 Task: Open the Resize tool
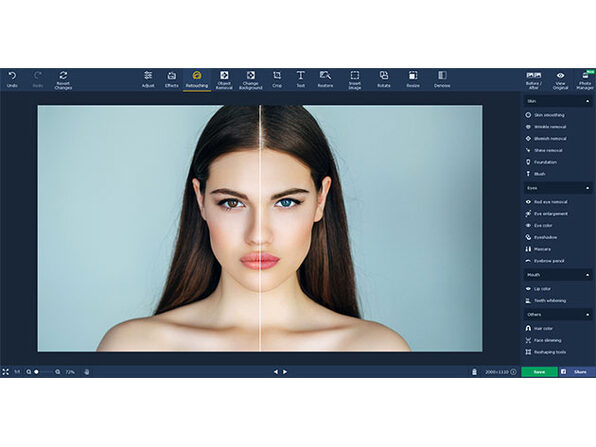[x=413, y=80]
